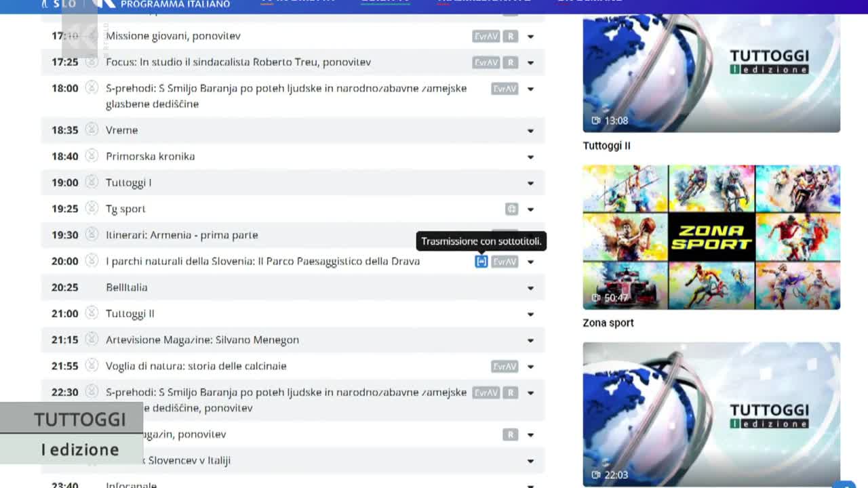Click the 'Primorska kronika' programme title

tap(150, 157)
